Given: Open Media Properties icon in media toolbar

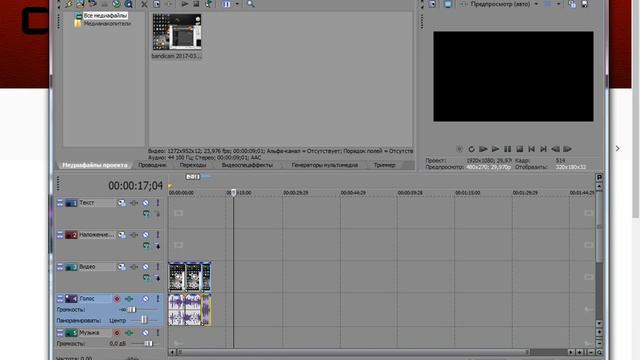Looking at the screenshot, I should [157, 4].
